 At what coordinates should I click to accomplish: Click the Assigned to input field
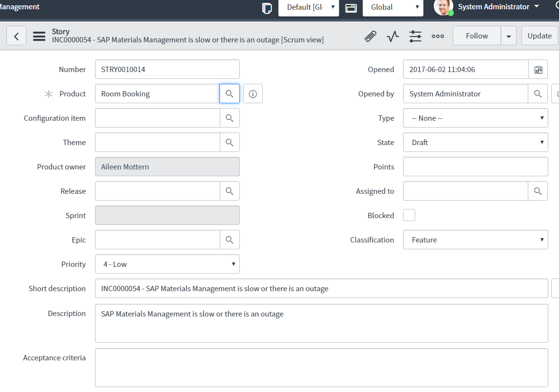465,191
